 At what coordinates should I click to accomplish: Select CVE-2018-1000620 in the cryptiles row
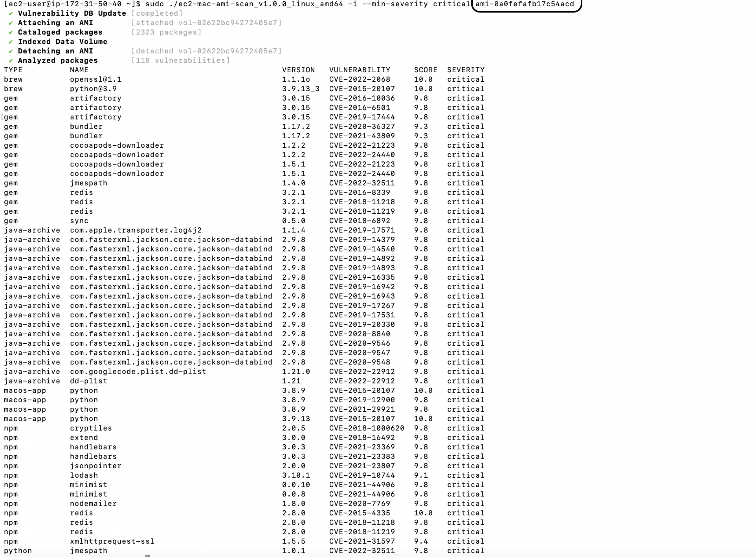point(367,428)
